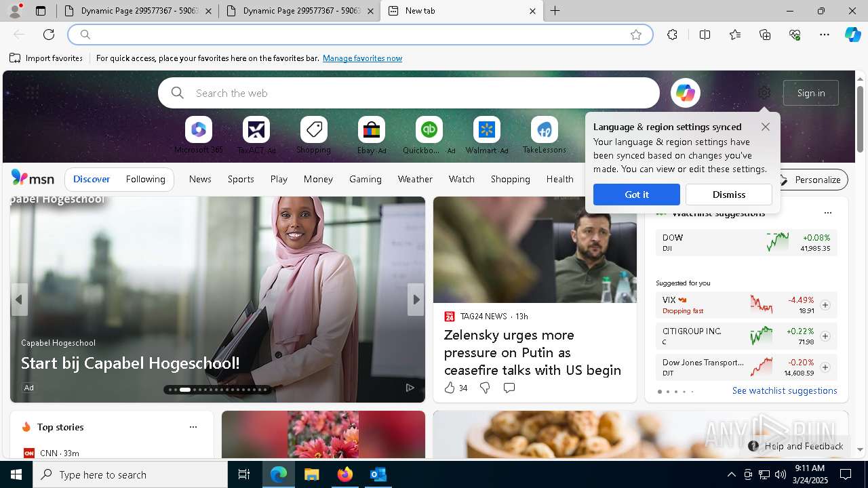Add Citigroup Inc. to watchlist
This screenshot has width=868, height=488.
pyautogui.click(x=825, y=336)
